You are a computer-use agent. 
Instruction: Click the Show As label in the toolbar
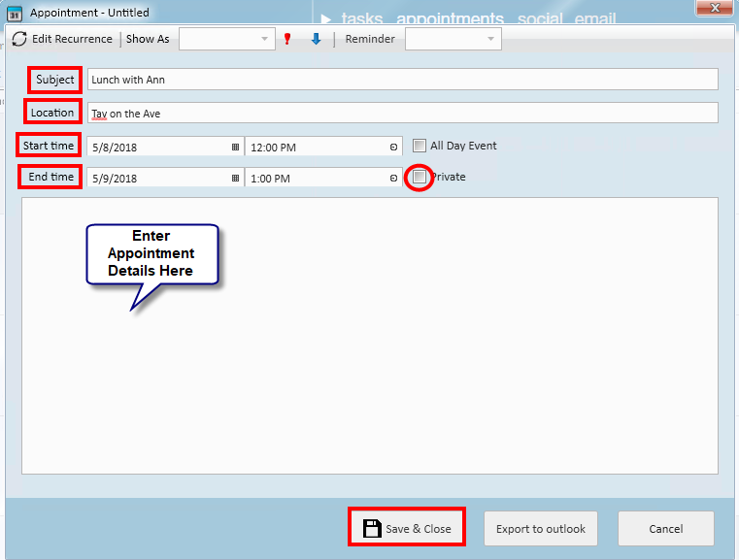coord(148,39)
